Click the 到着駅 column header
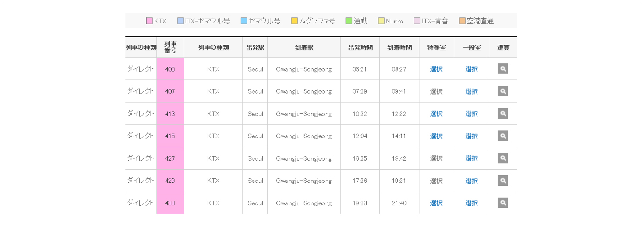 pos(304,47)
